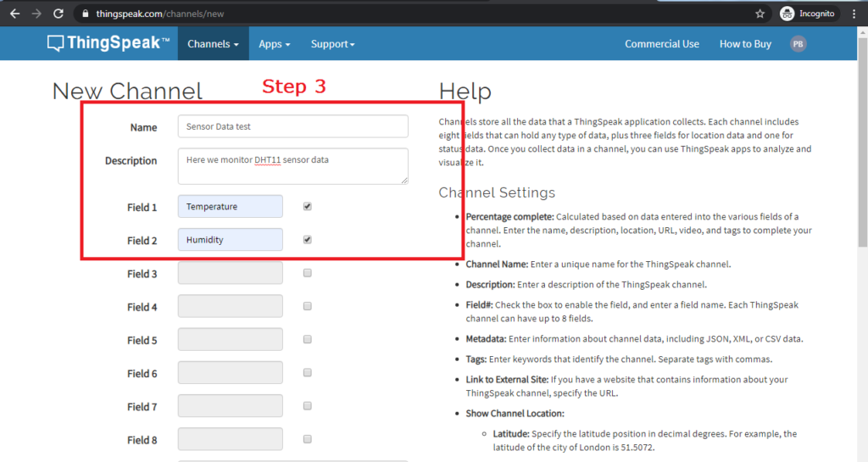Tick the Field 5 checkbox
The height and width of the screenshot is (462, 868).
(x=307, y=339)
